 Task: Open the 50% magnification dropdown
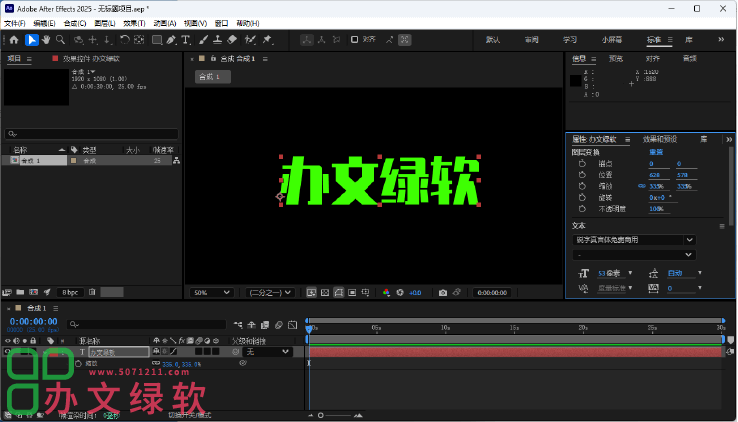tap(211, 293)
